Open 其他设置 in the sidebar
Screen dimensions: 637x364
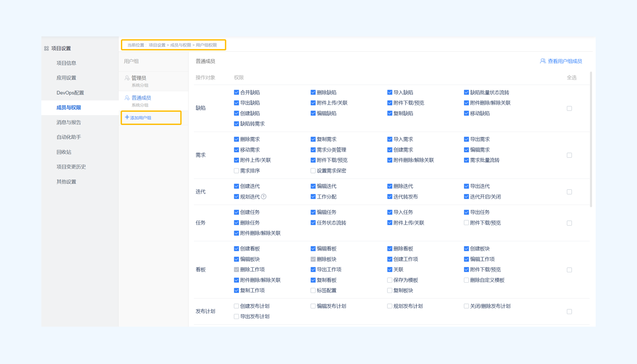[66, 182]
